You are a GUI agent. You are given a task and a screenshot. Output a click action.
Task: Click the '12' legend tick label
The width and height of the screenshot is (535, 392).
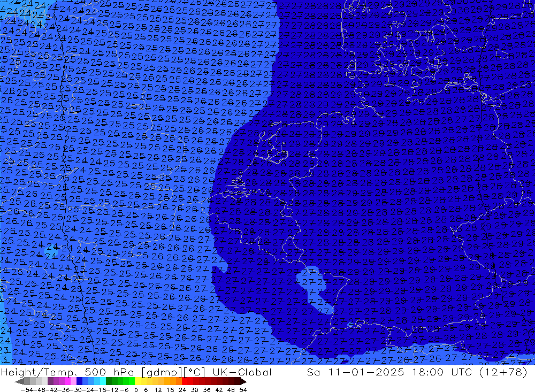tap(158, 390)
